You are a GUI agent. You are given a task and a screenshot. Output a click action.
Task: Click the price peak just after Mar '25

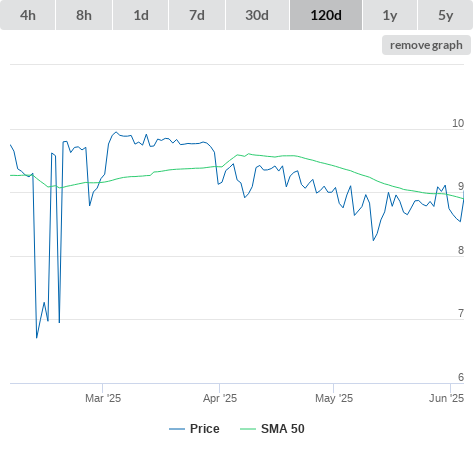tap(116, 132)
